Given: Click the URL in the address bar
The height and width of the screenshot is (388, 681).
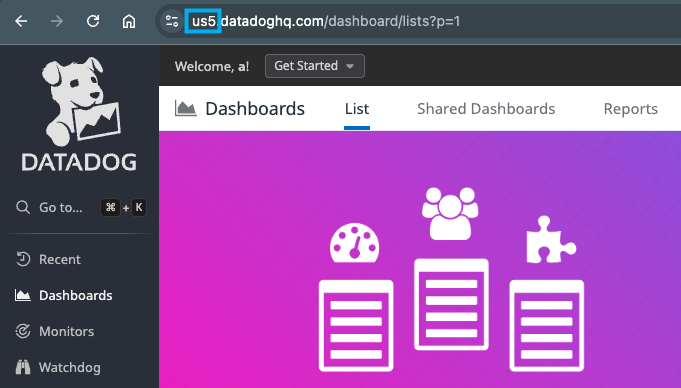Looking at the screenshot, I should click(x=326, y=21).
